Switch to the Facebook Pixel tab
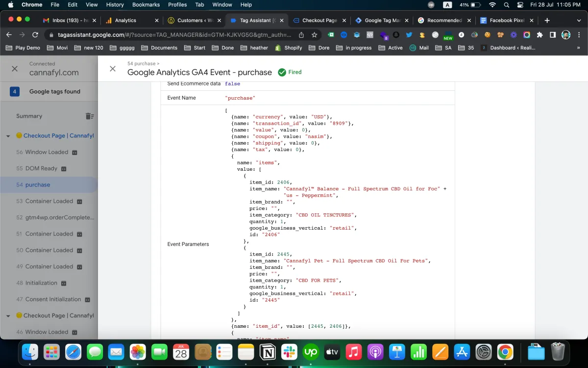Viewport: 588px width, 368px height. pos(506,21)
